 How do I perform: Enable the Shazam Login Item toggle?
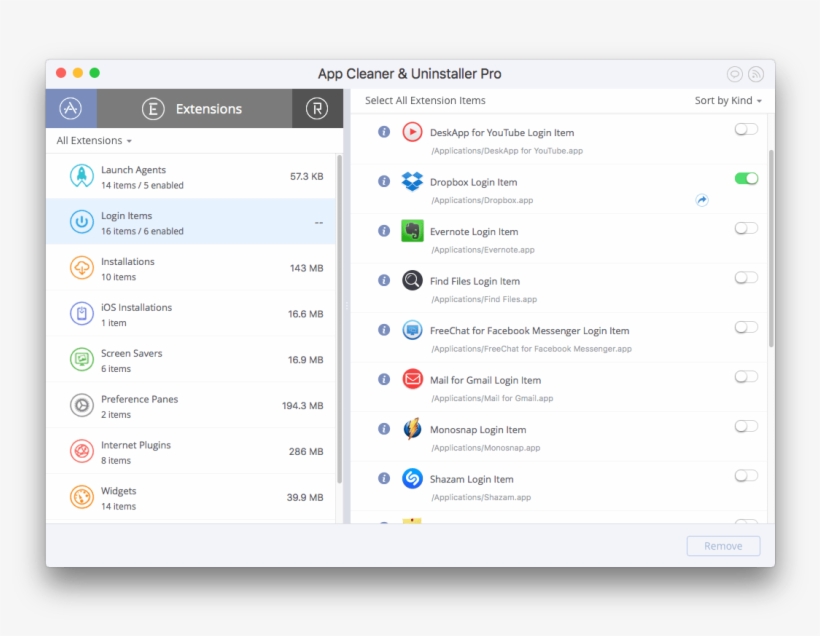click(x=746, y=475)
